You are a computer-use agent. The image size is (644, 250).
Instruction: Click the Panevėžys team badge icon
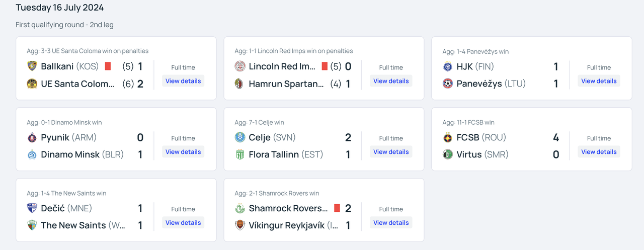448,84
